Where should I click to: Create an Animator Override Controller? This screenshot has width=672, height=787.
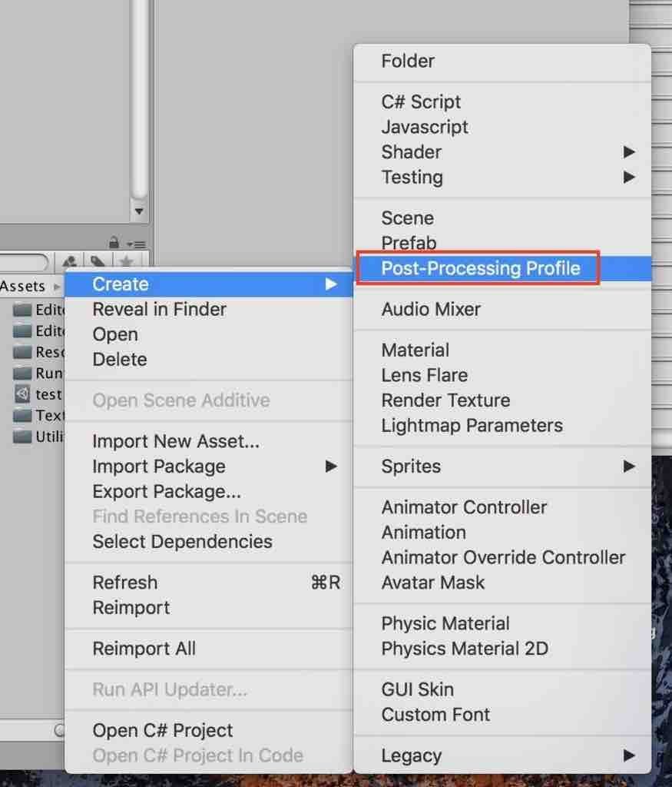(502, 558)
